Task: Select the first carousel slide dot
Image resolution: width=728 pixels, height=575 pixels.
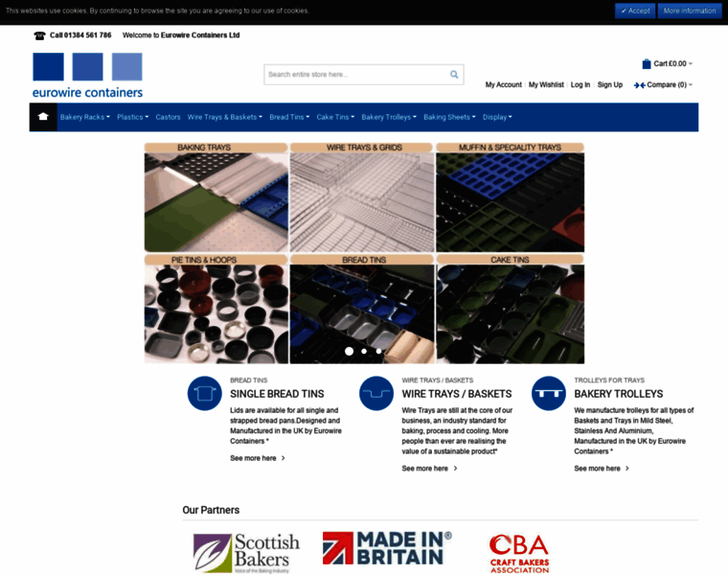Action: click(x=349, y=351)
